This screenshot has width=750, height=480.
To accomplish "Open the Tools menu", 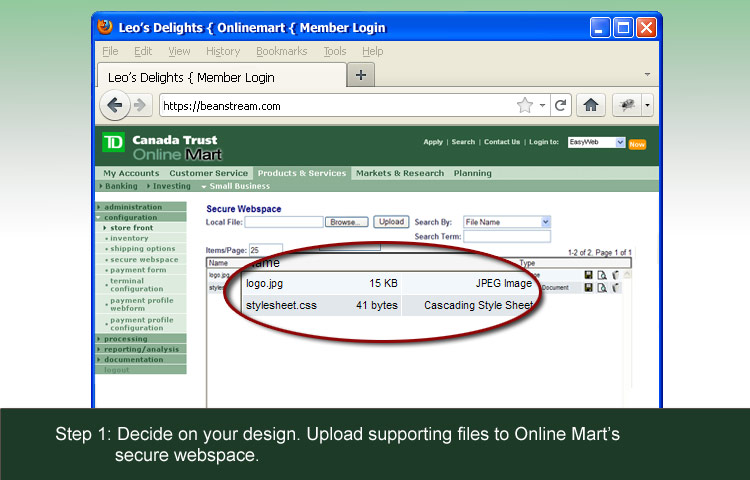I will [335, 51].
